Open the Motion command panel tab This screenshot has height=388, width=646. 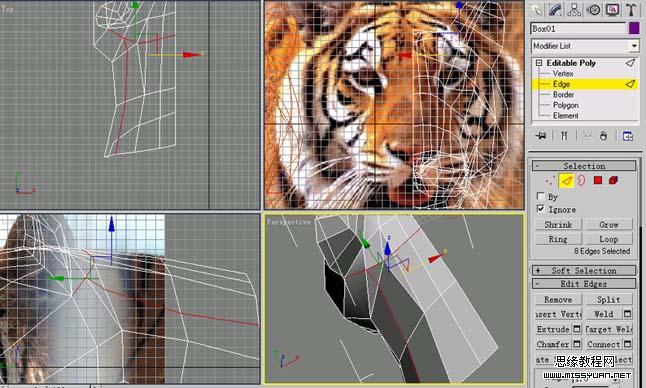[594, 9]
